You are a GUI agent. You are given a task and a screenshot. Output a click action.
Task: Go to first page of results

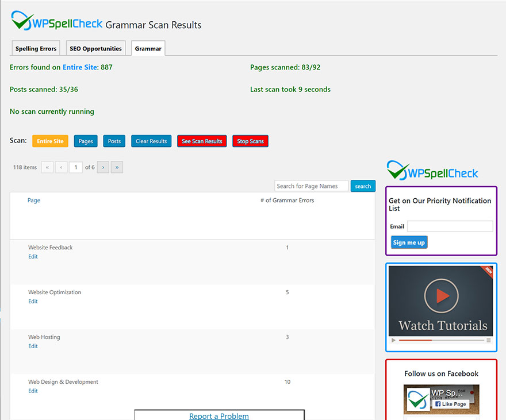point(47,167)
